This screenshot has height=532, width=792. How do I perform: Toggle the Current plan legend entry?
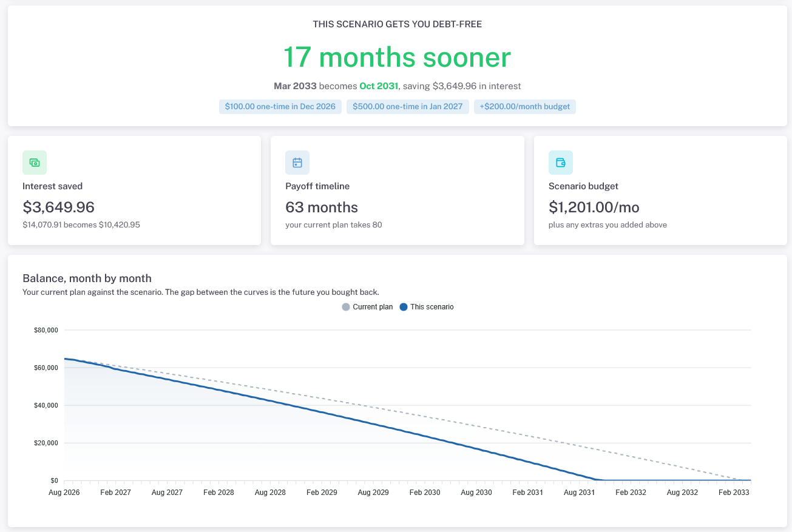point(368,307)
